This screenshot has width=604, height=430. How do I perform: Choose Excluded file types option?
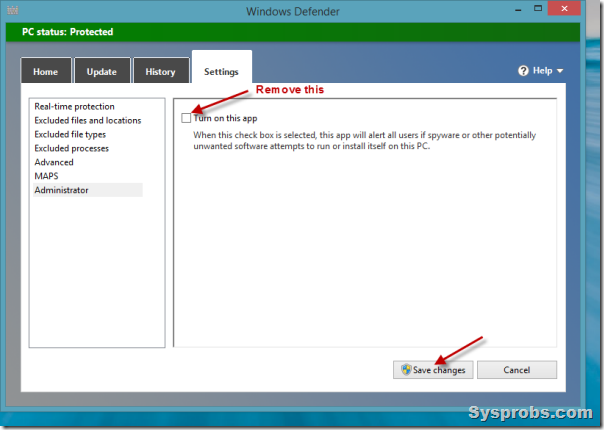(70, 134)
